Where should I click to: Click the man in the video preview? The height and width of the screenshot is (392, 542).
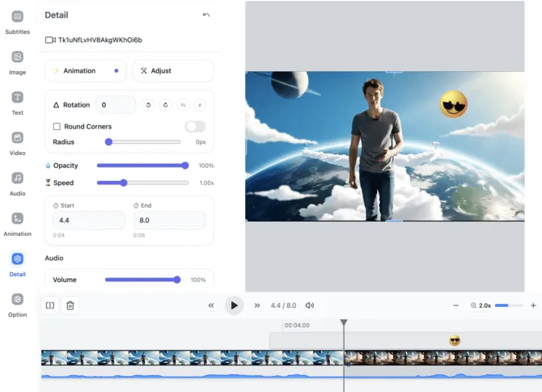pyautogui.click(x=375, y=149)
